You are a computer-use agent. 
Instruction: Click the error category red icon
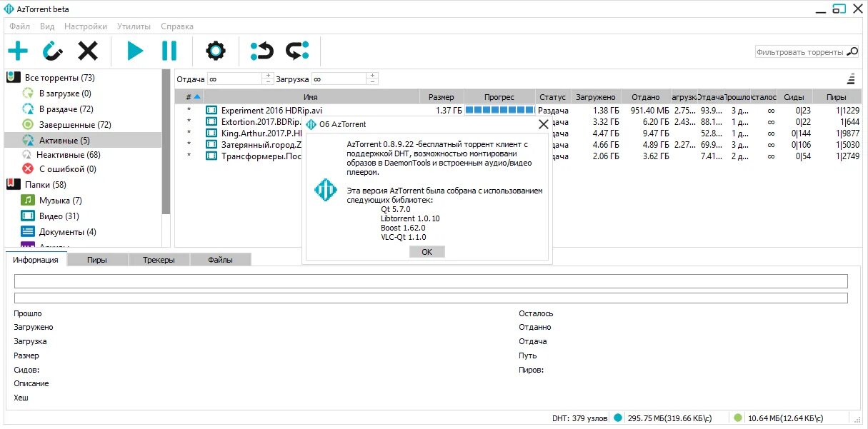pos(28,168)
